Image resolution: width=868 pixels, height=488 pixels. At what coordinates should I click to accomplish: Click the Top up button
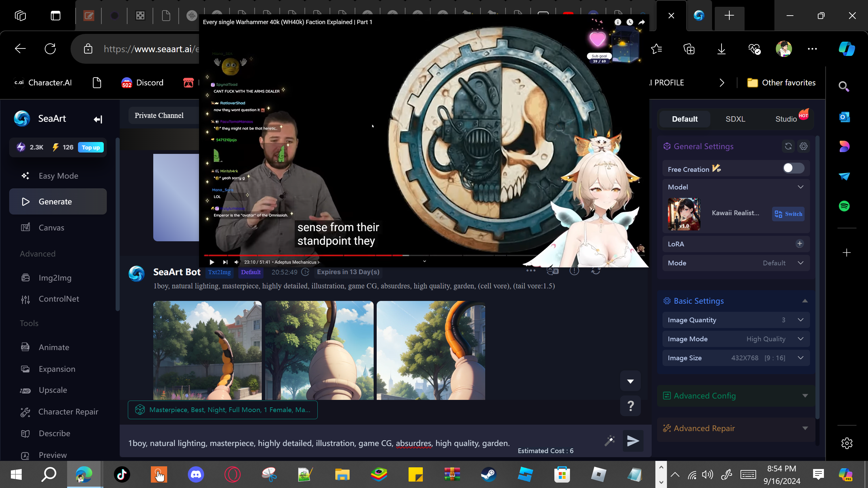91,147
